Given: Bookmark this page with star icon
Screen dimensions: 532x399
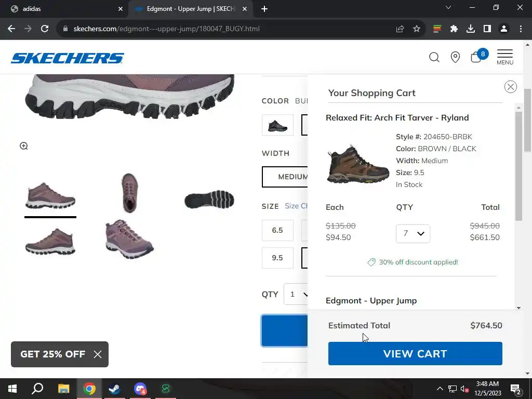Looking at the screenshot, I should 417,29.
